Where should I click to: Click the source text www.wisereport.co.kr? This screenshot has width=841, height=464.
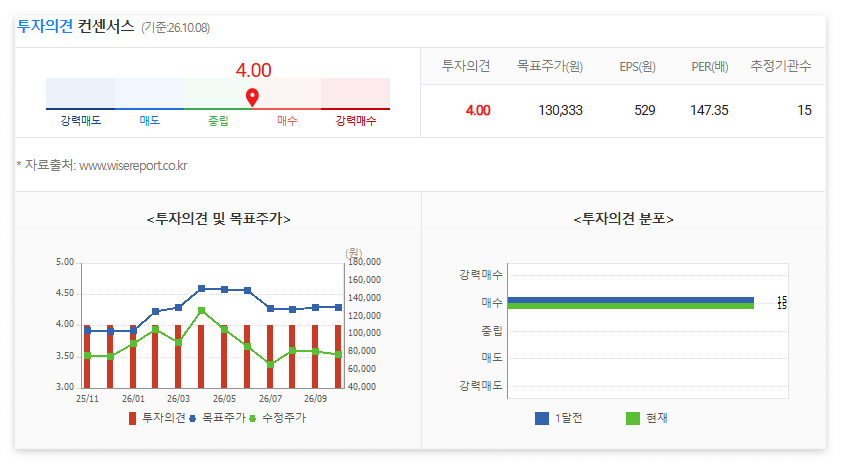tap(133, 166)
